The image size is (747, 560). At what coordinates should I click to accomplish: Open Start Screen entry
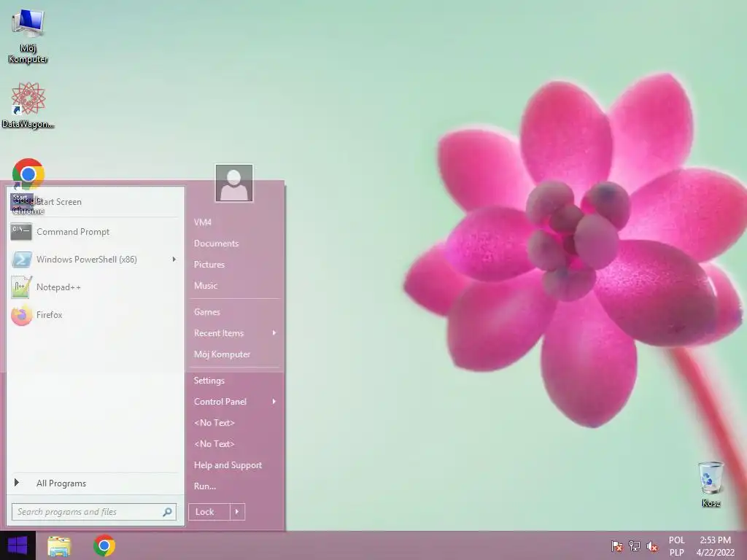click(x=95, y=202)
